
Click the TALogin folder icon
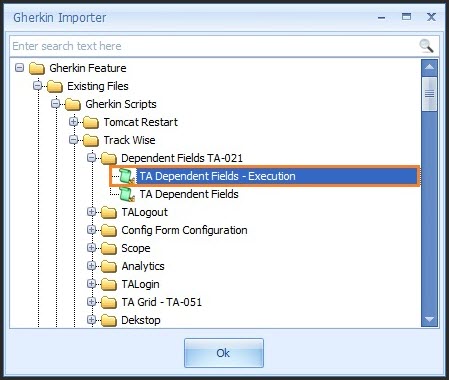pyautogui.click(x=109, y=284)
